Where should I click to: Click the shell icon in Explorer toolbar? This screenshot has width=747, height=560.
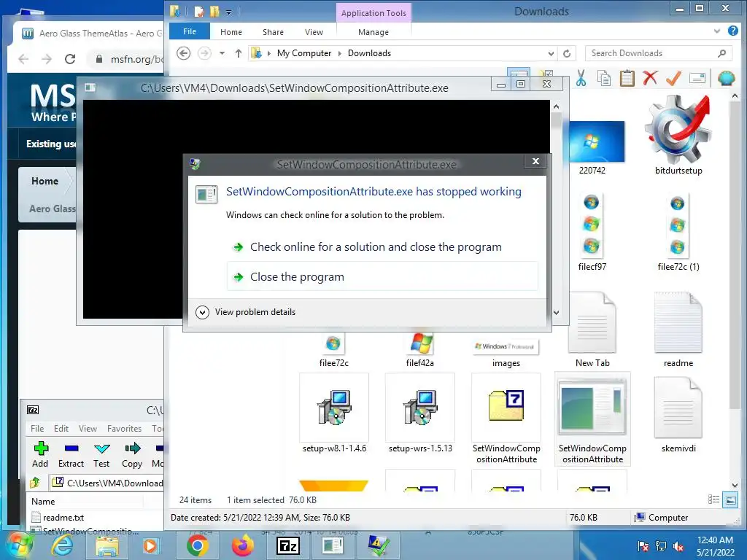pos(727,78)
